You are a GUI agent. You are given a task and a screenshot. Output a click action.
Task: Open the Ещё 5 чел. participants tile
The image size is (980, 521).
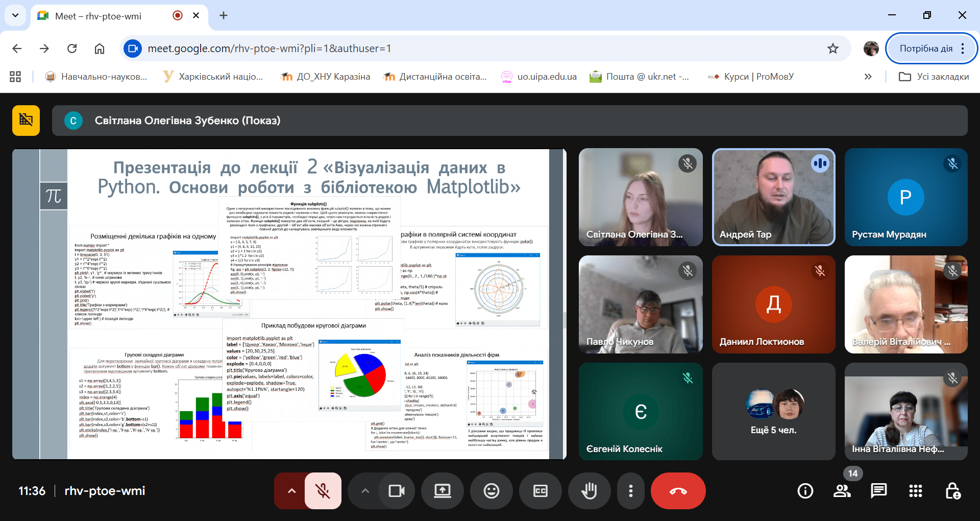(x=773, y=411)
